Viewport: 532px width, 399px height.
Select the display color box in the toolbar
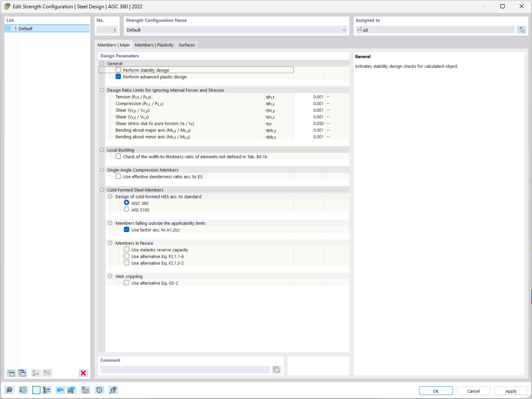pyautogui.click(x=36, y=390)
